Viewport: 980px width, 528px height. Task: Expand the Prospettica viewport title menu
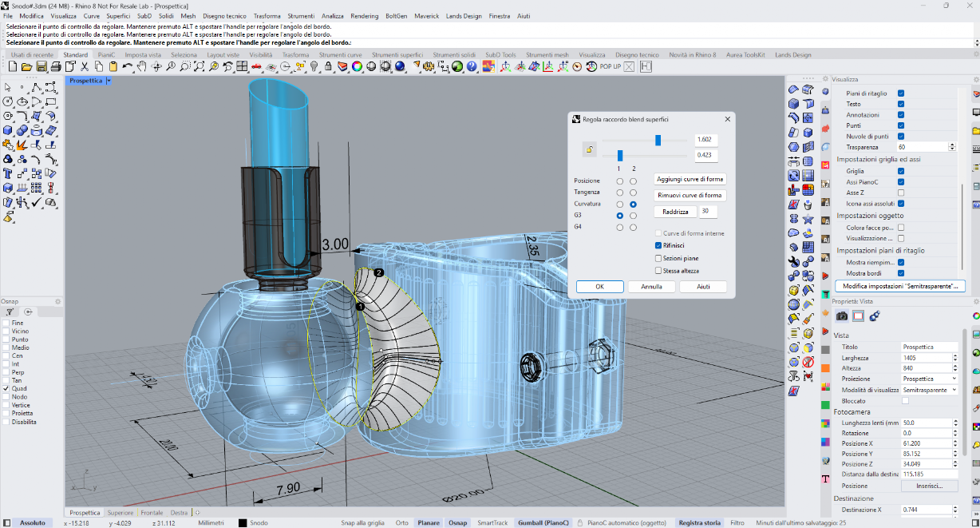(x=109, y=81)
